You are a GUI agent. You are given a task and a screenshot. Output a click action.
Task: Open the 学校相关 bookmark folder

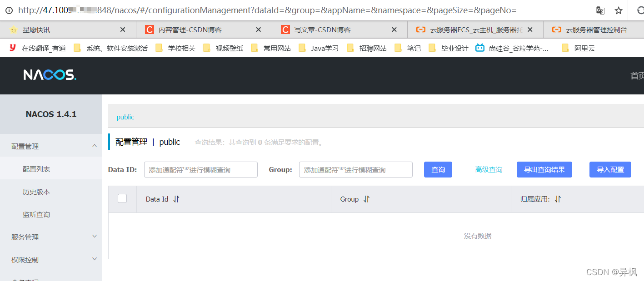(175, 48)
